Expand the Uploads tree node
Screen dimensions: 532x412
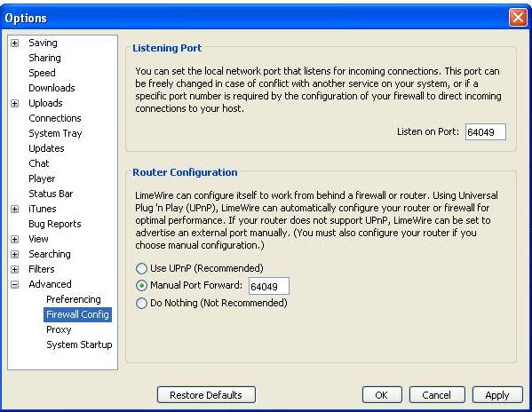(x=14, y=103)
